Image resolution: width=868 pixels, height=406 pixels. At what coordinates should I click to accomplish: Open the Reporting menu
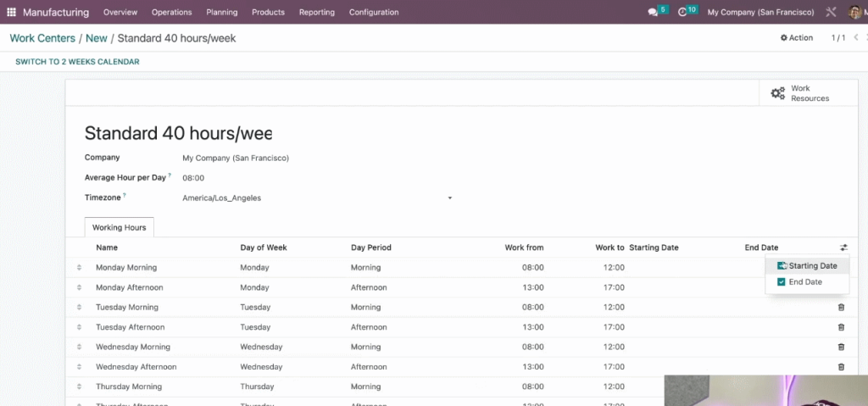[x=317, y=12]
